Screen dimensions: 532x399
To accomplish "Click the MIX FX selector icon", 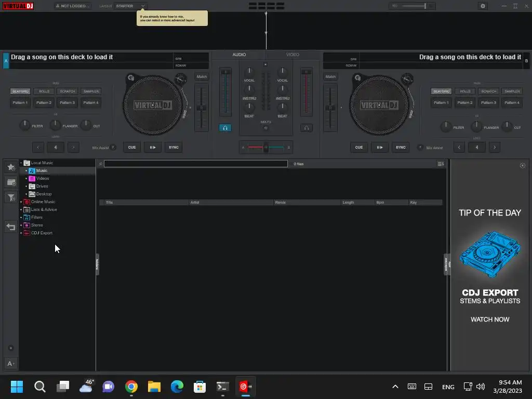I will coord(265,128).
